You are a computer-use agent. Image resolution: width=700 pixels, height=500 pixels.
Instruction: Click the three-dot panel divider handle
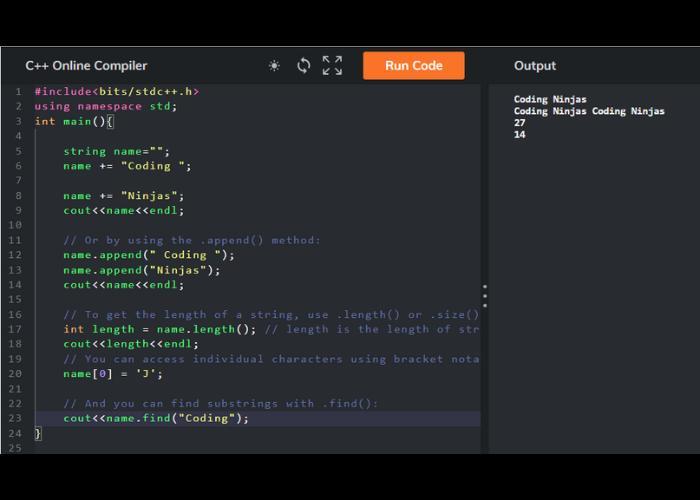pos(485,296)
